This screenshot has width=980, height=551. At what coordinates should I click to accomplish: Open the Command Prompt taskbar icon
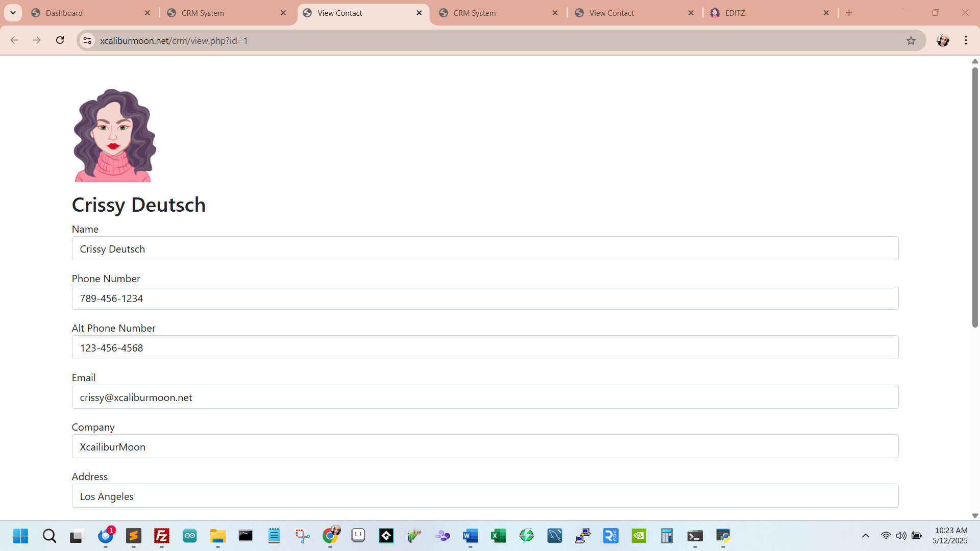click(x=246, y=536)
